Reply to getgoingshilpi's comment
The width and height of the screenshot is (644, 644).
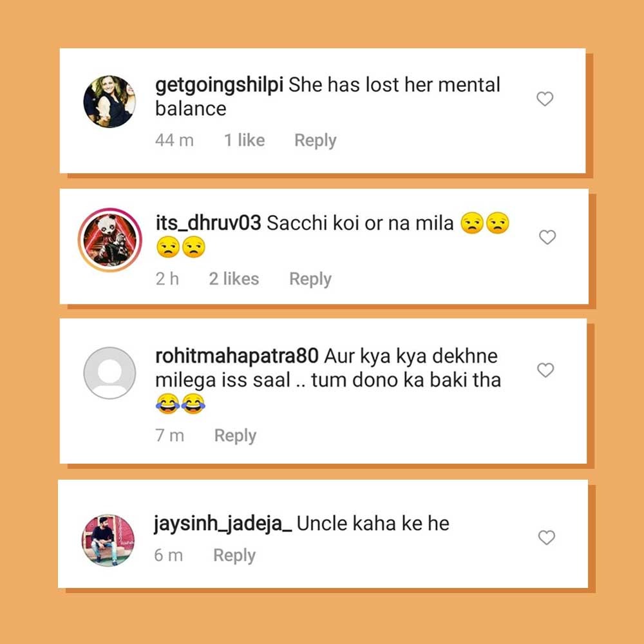(316, 141)
